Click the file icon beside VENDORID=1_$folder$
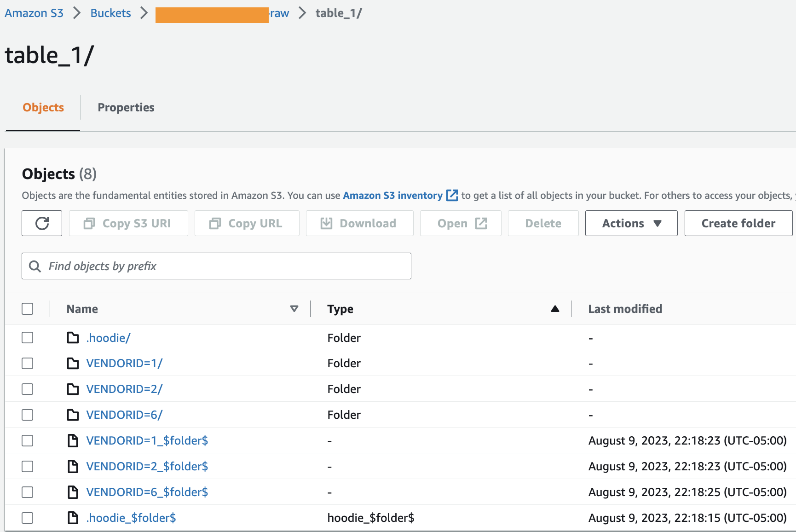 [x=73, y=441]
